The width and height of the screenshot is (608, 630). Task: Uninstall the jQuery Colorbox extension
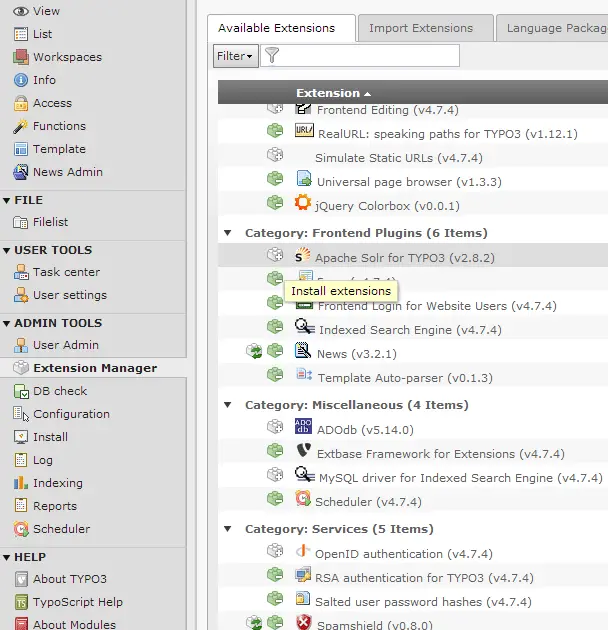tap(275, 202)
